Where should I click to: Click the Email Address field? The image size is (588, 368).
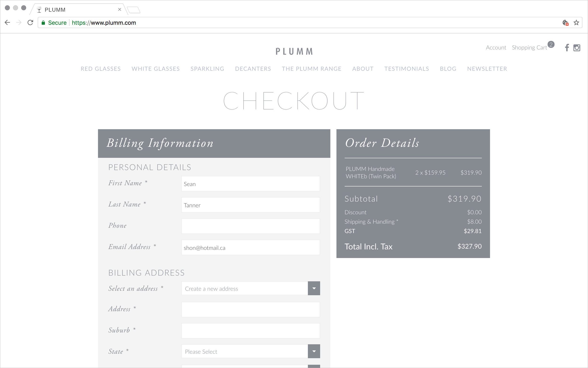(x=251, y=247)
